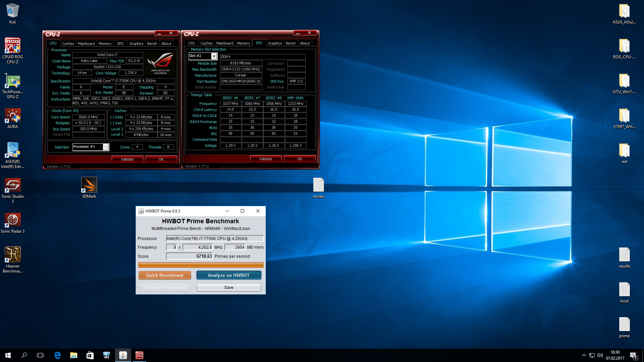Click OK in right CPU-Z SPD window
644x362 pixels.
tap(300, 159)
